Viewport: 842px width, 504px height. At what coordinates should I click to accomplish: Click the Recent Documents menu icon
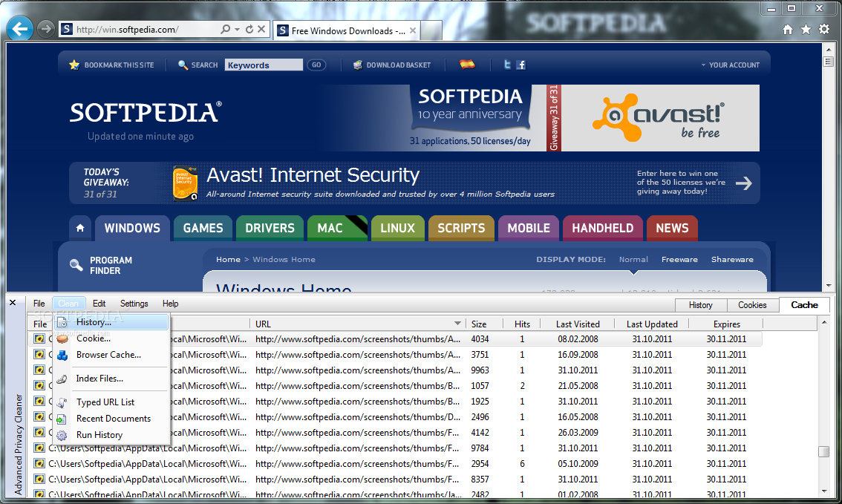point(62,419)
